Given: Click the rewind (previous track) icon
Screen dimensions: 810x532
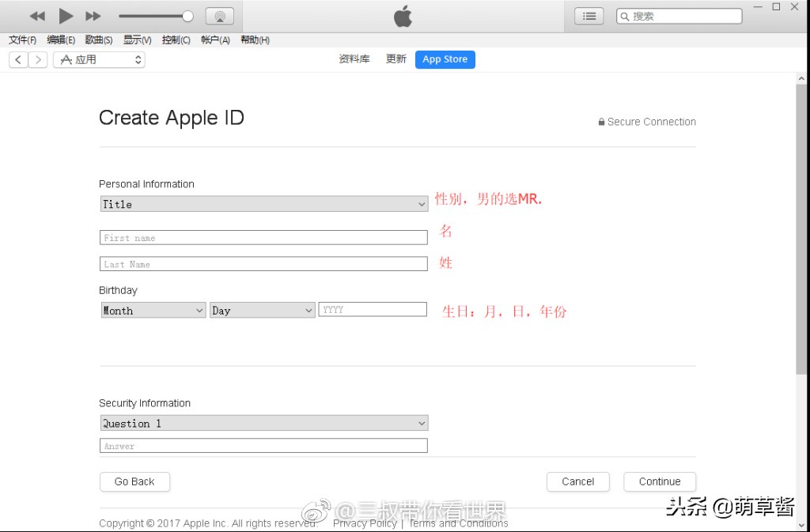Looking at the screenshot, I should point(36,15).
